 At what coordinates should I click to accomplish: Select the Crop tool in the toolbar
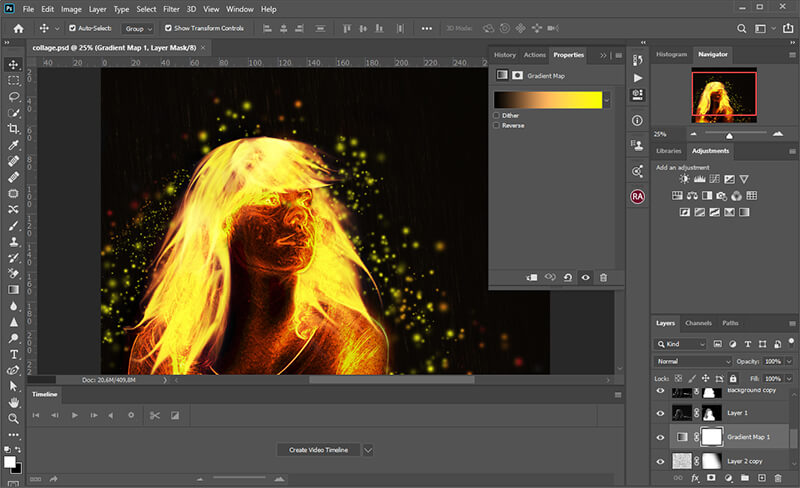[x=13, y=129]
